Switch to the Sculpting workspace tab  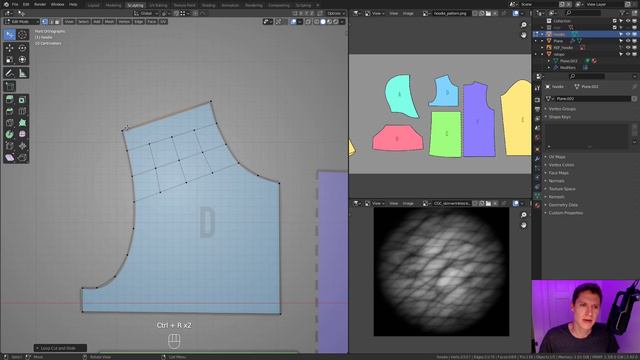(x=135, y=5)
